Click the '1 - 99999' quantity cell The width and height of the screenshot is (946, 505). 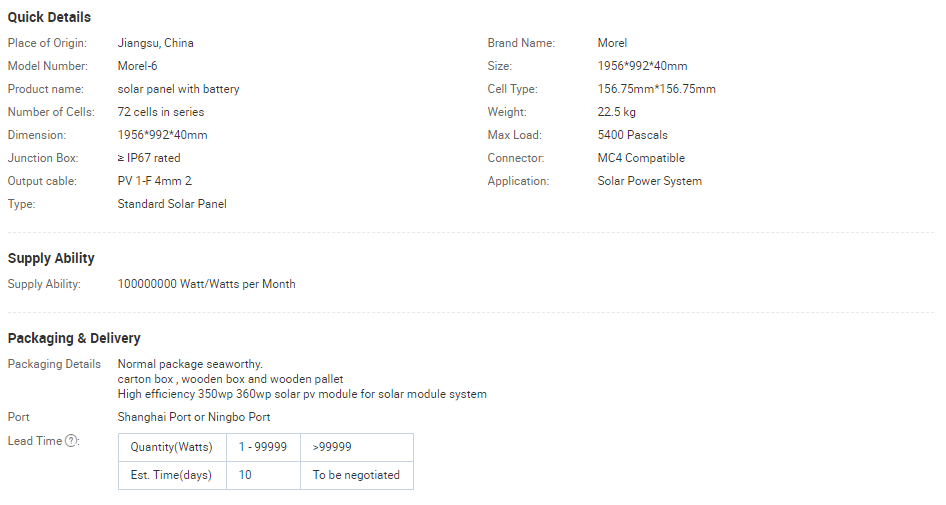pyautogui.click(x=263, y=447)
